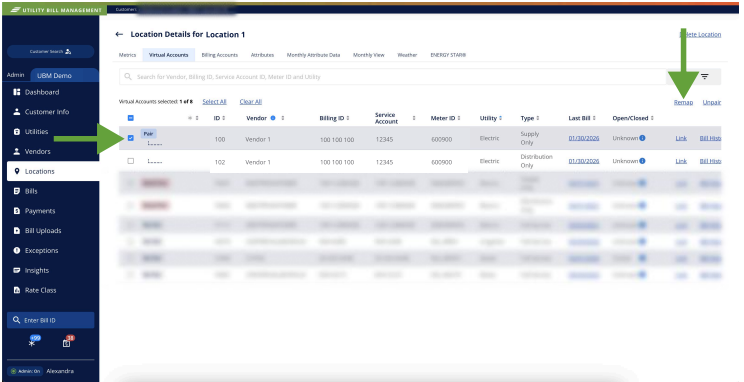The width and height of the screenshot is (744, 382).
Task: Open Bill History for account 100
Action: coord(710,138)
